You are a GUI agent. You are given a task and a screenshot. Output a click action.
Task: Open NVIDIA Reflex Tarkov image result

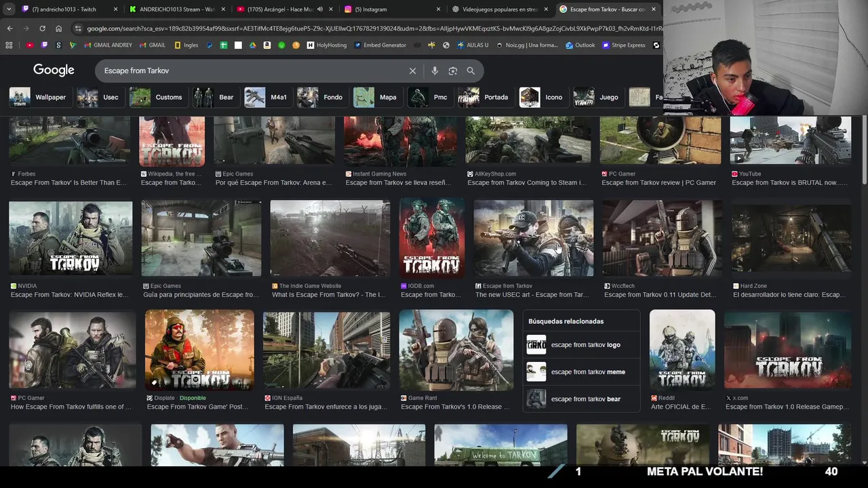coord(71,239)
